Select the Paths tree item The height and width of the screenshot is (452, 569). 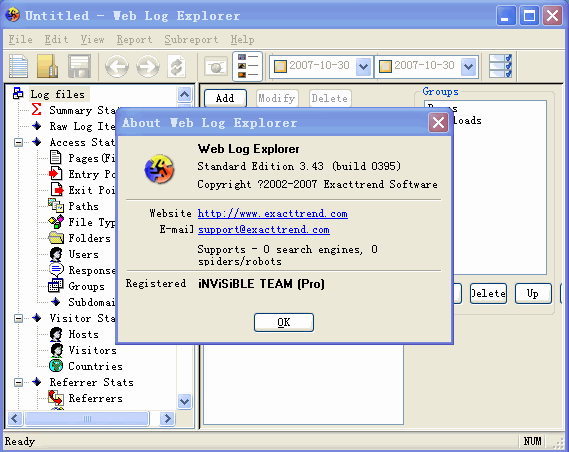click(83, 206)
